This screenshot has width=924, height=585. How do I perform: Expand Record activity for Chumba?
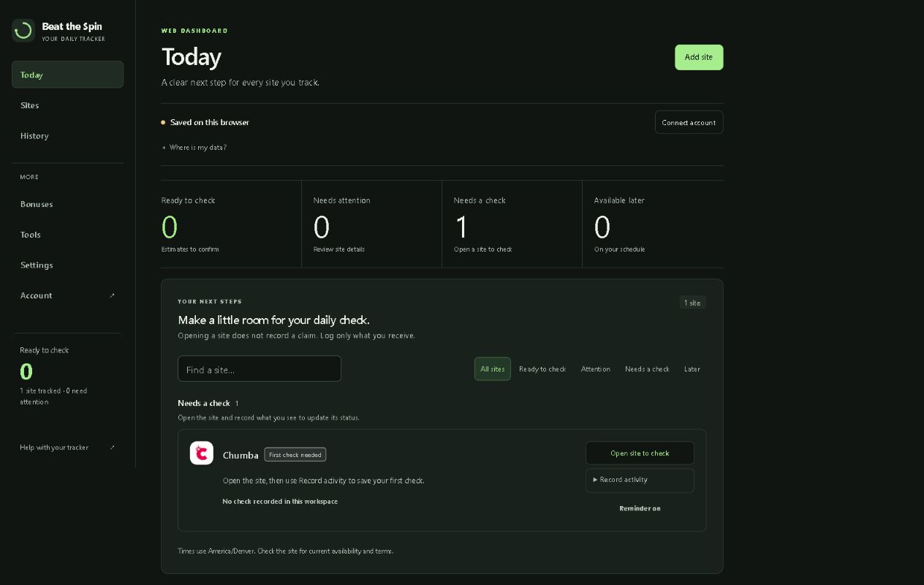pos(640,480)
